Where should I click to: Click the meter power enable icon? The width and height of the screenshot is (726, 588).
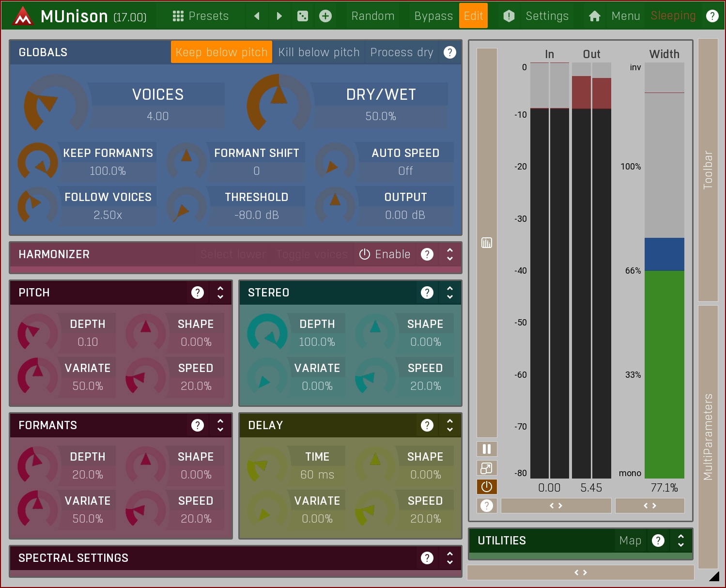click(x=487, y=487)
